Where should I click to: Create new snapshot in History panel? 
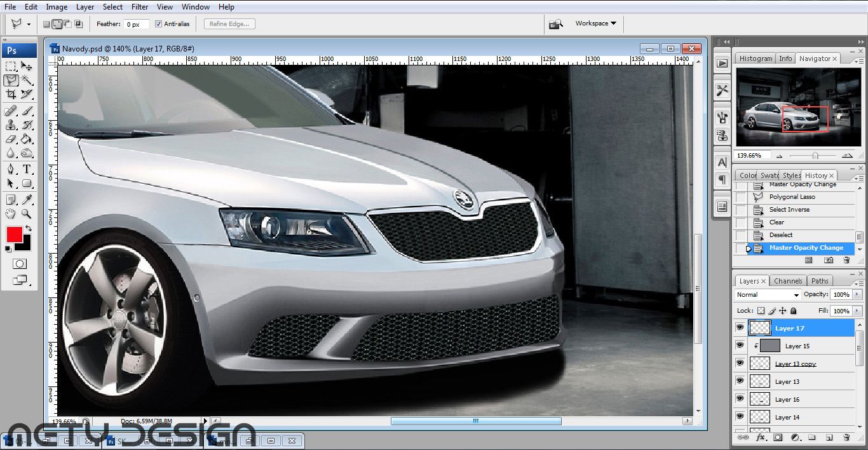tap(829, 260)
